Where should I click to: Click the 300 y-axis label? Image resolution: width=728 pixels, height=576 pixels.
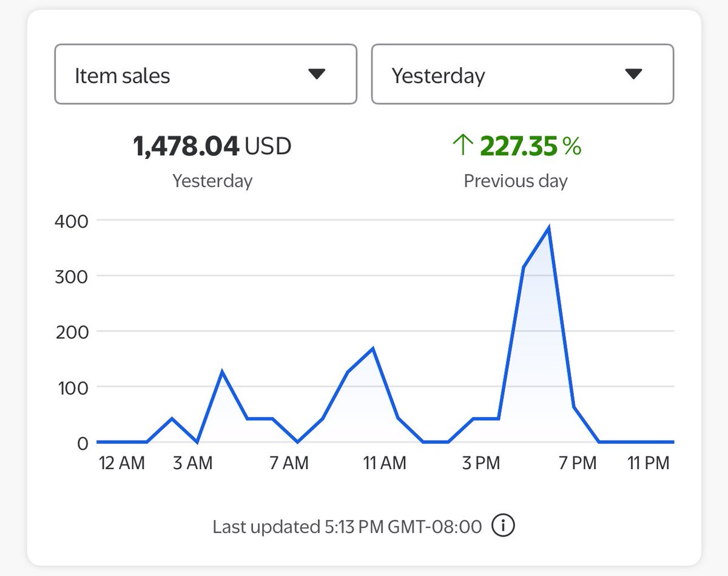[x=71, y=276]
